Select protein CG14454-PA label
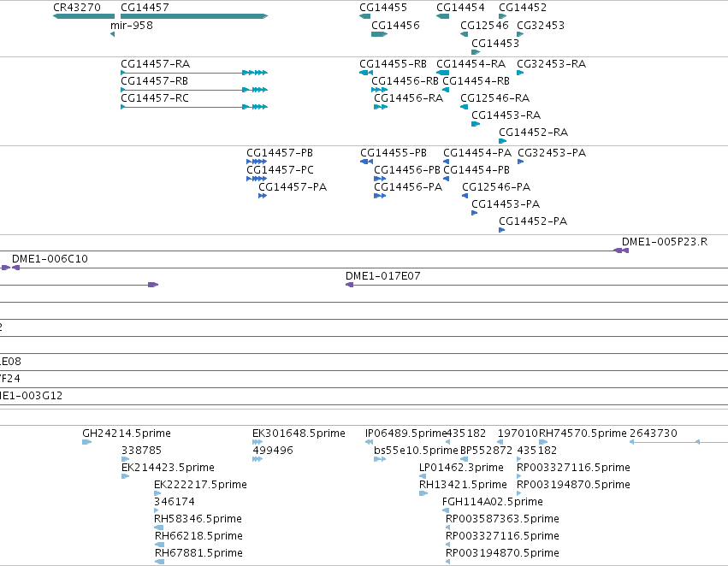Image resolution: width=728 pixels, height=566 pixels. click(477, 153)
